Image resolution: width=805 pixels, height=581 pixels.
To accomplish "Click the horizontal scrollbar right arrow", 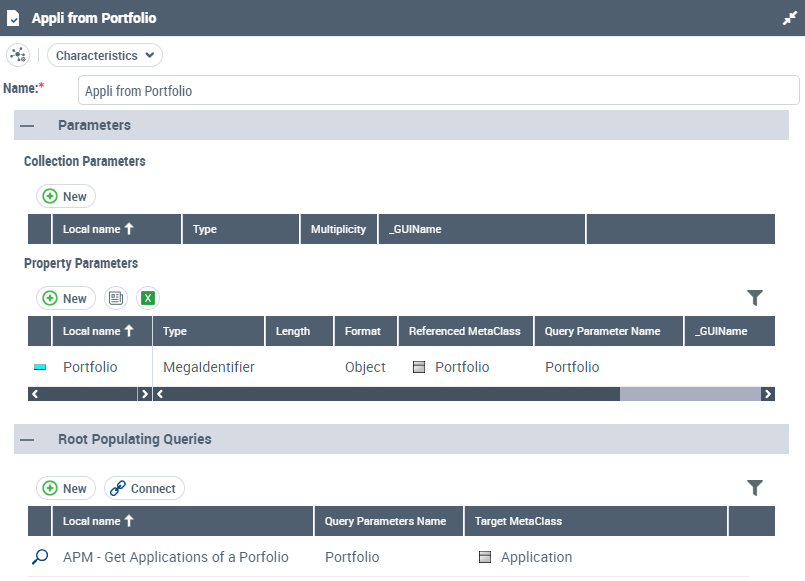I will pos(767,394).
